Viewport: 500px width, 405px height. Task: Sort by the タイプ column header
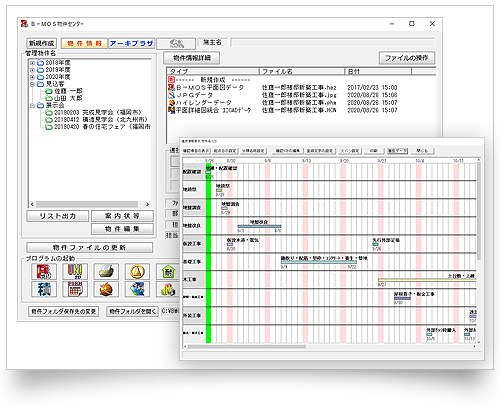pyautogui.click(x=213, y=71)
